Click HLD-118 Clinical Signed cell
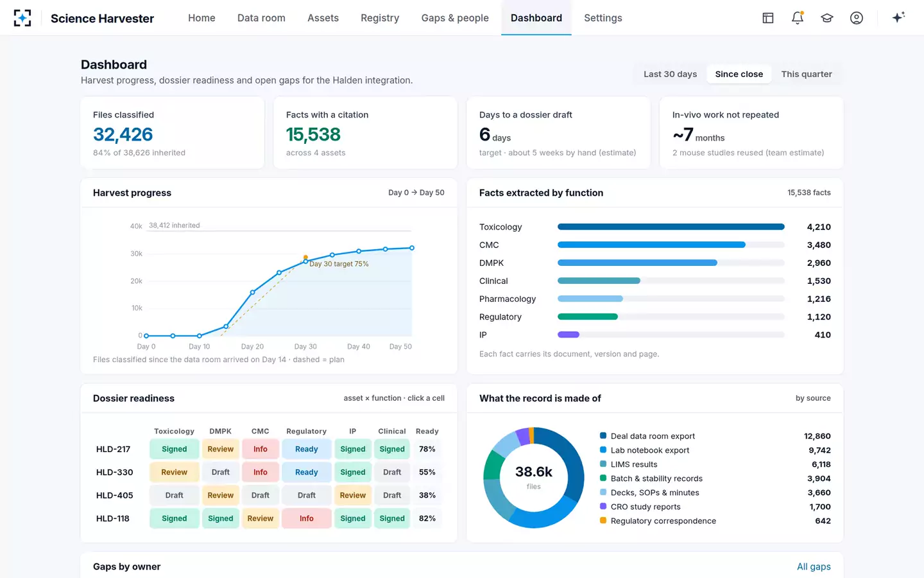The image size is (924, 578). pos(392,518)
